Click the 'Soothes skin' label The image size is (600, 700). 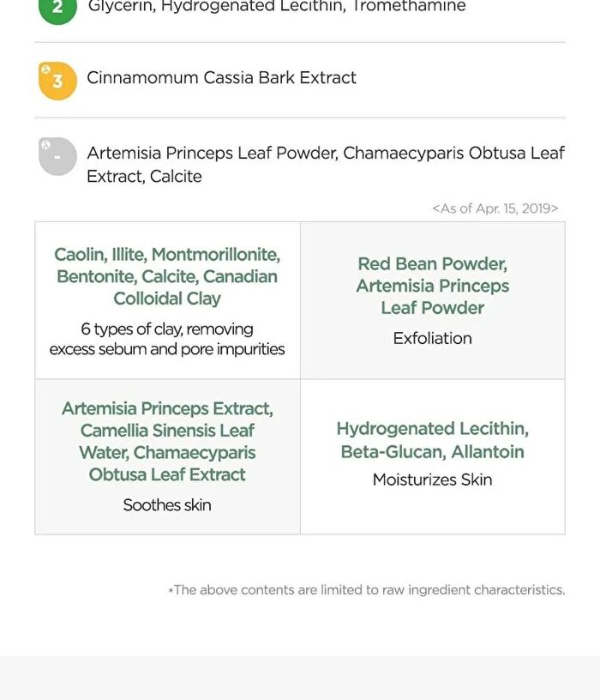click(x=167, y=505)
